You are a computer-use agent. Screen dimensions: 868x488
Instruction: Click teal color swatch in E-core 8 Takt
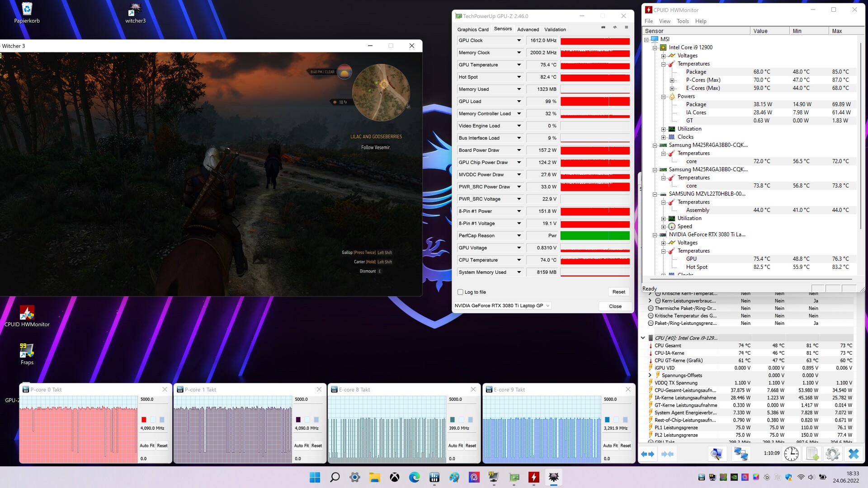pos(453,420)
